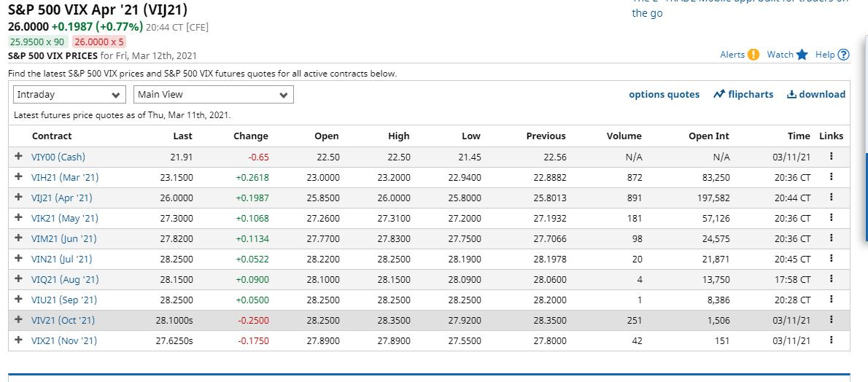Open the Main View dropdown
Viewport: 868px width, 382px height.
click(214, 95)
